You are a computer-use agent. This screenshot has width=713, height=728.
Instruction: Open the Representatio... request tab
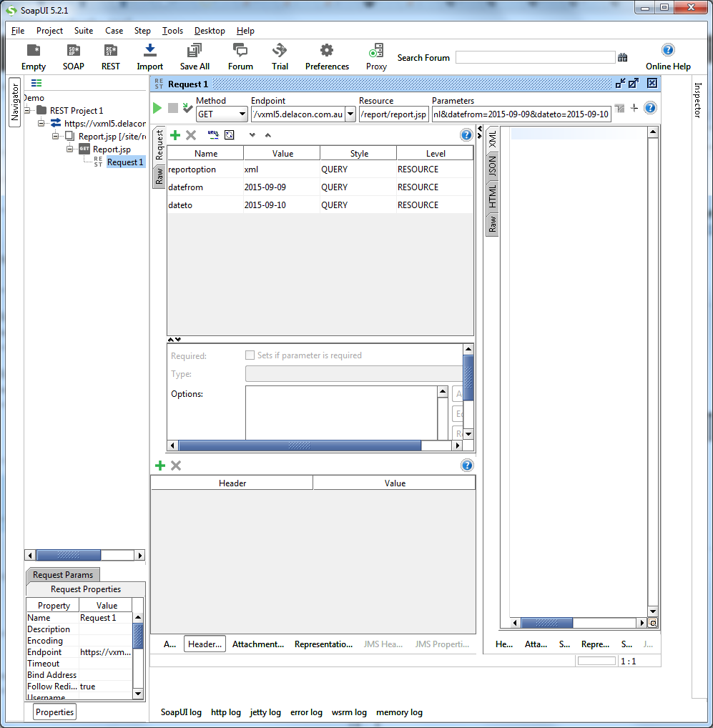click(x=323, y=644)
